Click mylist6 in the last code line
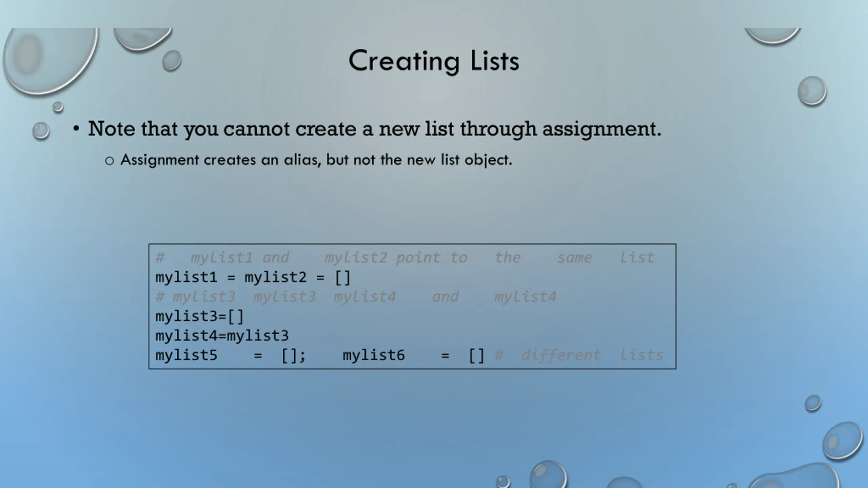The image size is (868, 488). [374, 355]
